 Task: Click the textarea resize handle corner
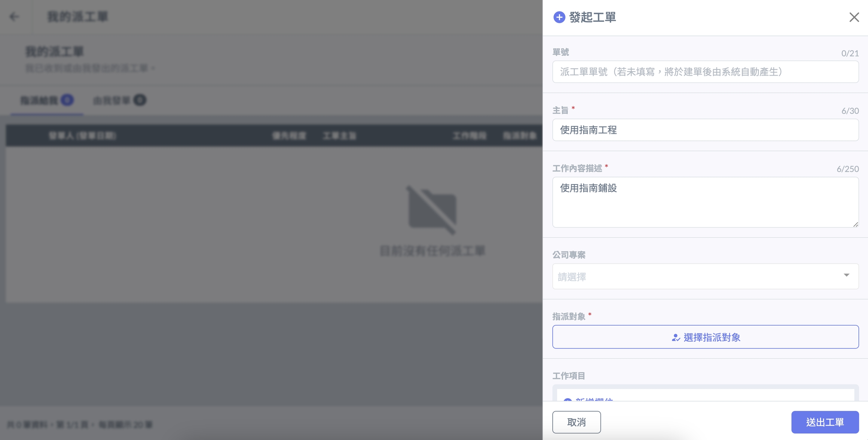(x=855, y=224)
